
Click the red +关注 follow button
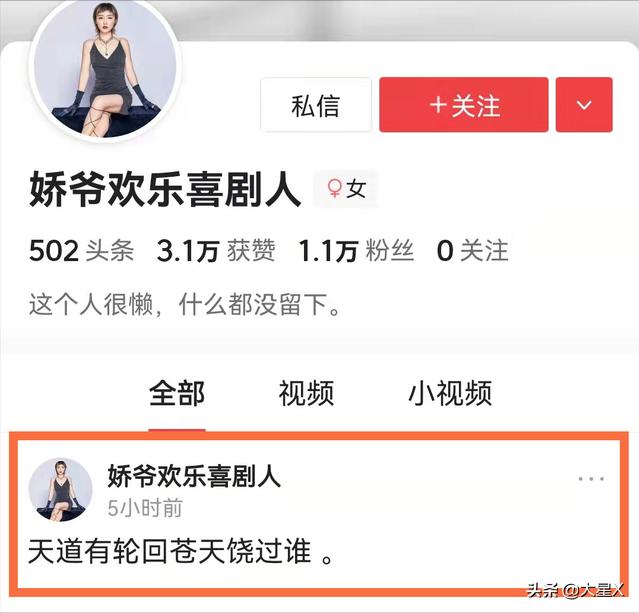click(x=464, y=105)
